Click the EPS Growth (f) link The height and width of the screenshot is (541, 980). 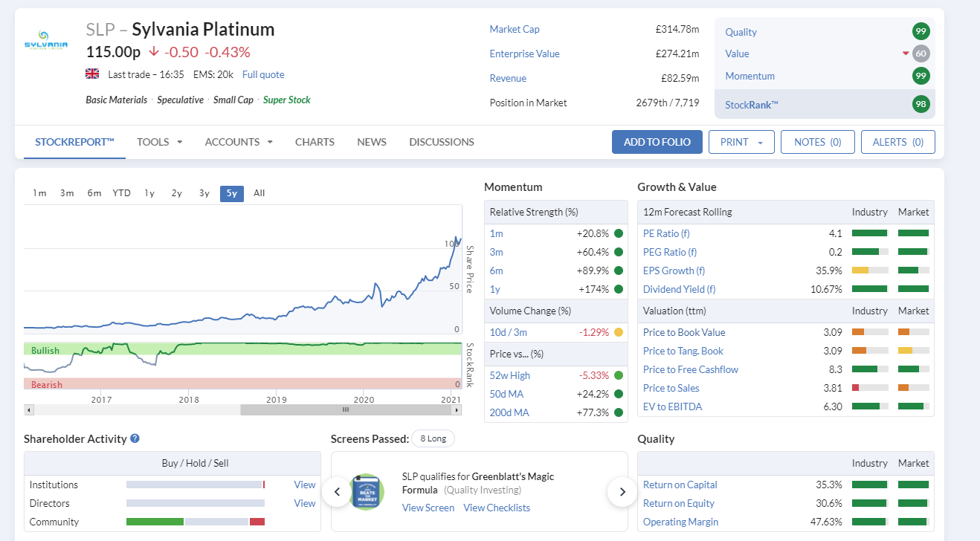tap(674, 270)
